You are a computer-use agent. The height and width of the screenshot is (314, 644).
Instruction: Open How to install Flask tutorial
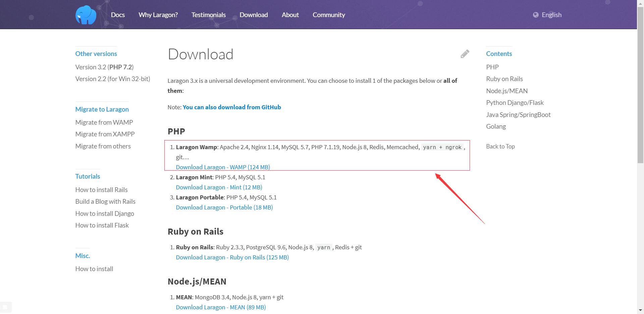[x=102, y=225]
